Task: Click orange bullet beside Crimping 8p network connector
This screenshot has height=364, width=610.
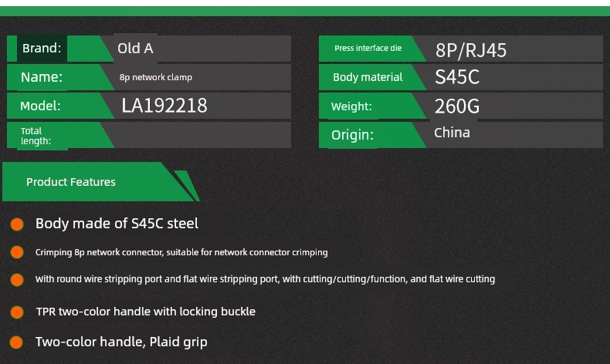Action: 17,252
